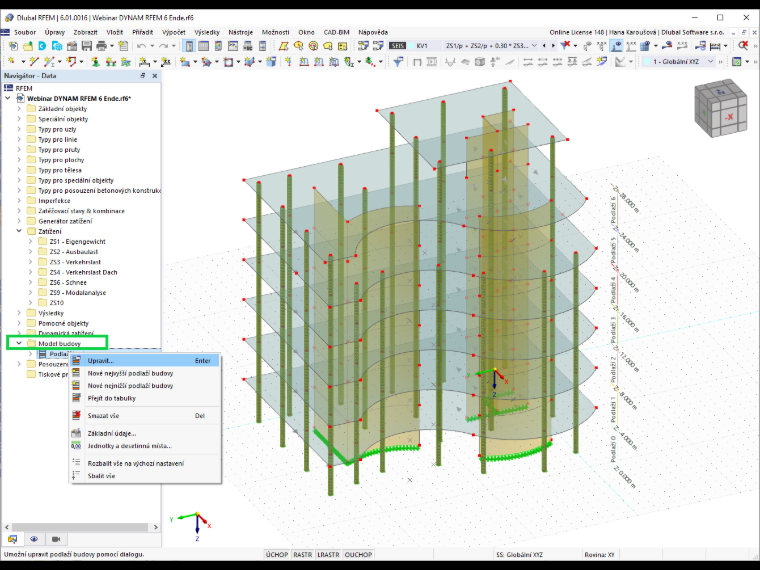This screenshot has height=570, width=760.
Task: Switch to the Navigator camera views tab
Action: click(x=56, y=539)
